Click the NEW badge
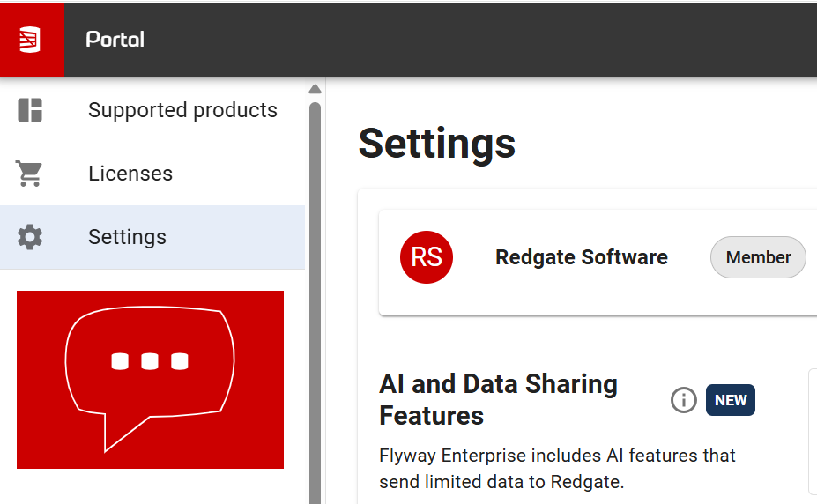This screenshot has height=504, width=817. [x=731, y=400]
